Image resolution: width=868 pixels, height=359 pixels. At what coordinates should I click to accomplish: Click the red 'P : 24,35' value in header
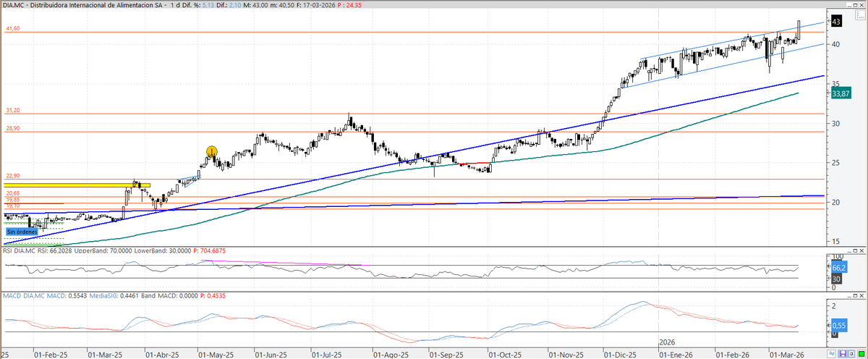click(x=349, y=6)
